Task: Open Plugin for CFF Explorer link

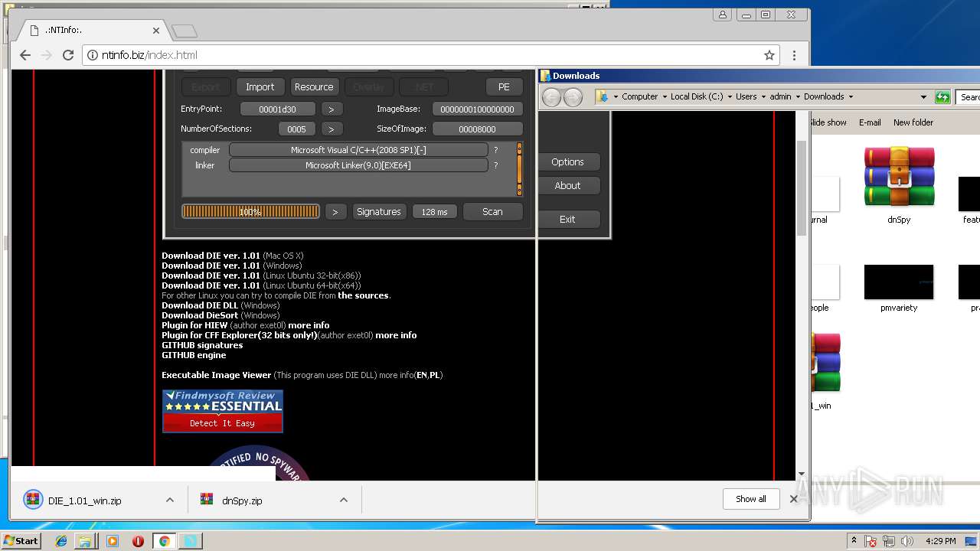Action: [239, 335]
